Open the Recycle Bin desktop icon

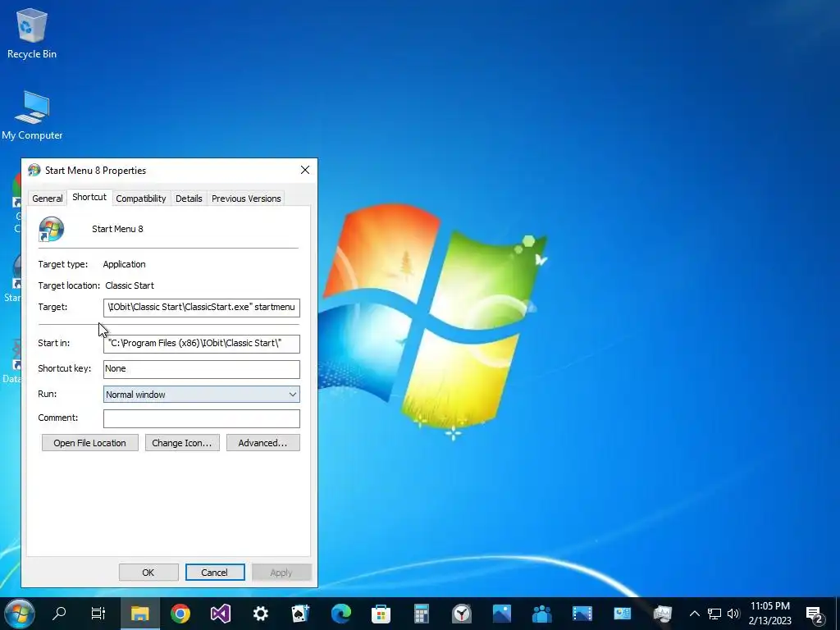tap(32, 34)
